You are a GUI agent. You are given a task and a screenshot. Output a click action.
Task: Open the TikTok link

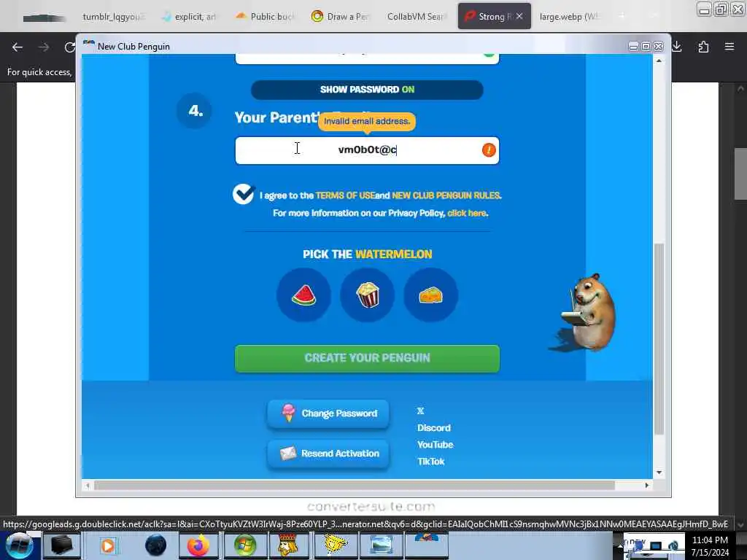tap(431, 461)
